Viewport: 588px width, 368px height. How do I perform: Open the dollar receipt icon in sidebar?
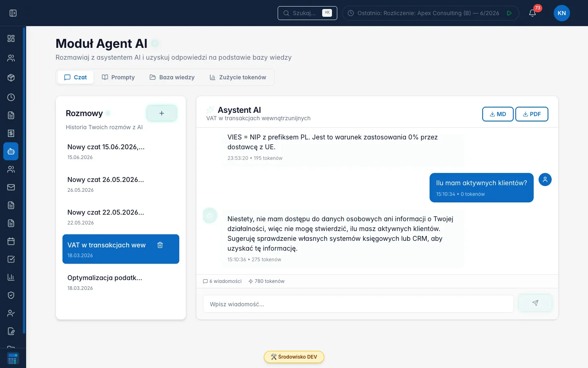coord(11,133)
